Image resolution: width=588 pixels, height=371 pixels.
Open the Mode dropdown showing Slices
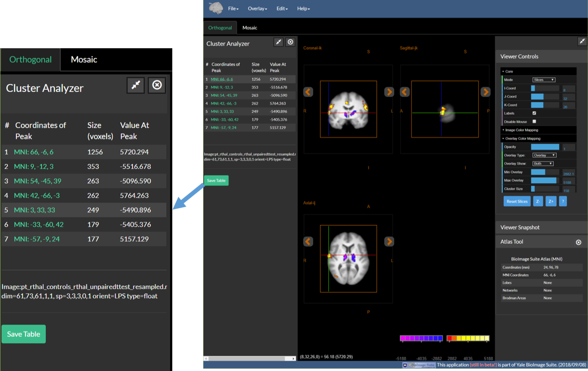pos(544,80)
